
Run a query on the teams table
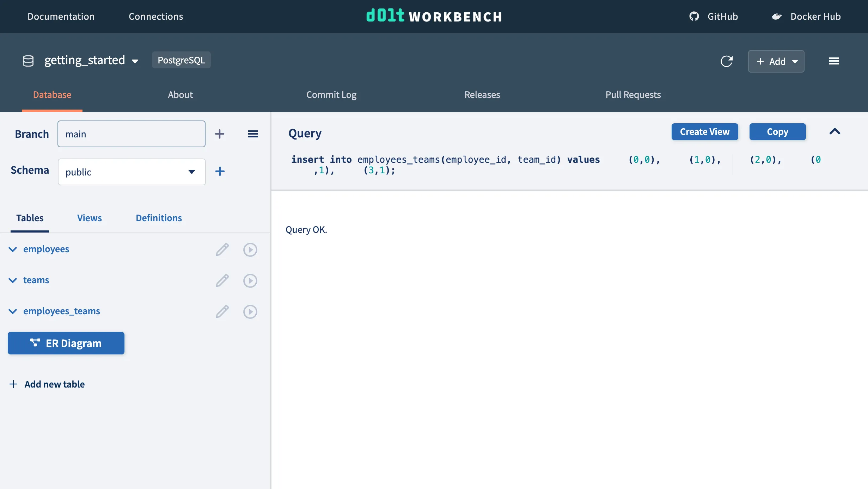(x=250, y=280)
